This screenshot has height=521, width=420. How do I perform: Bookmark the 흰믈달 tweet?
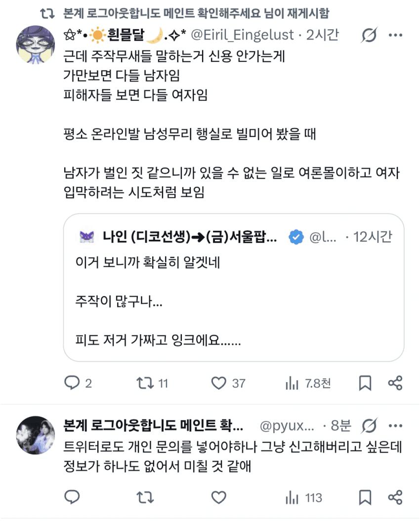pyautogui.click(x=365, y=383)
